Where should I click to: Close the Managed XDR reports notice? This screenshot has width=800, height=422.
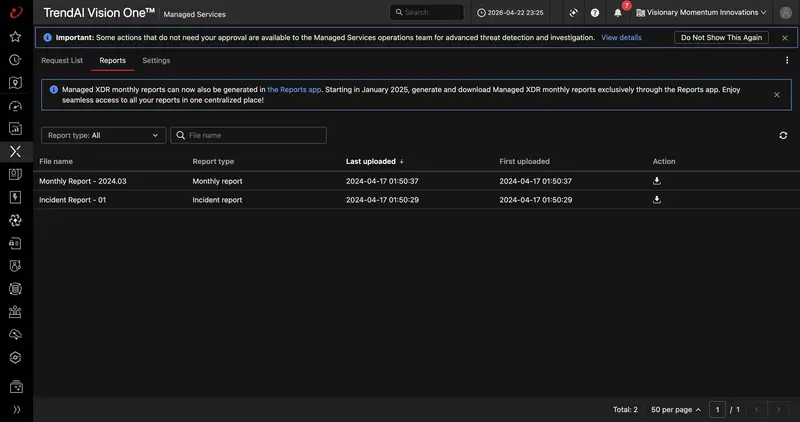tap(777, 94)
